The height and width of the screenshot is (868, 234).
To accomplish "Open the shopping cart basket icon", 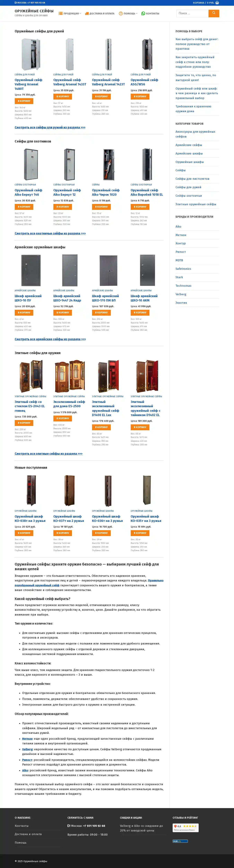I will [217, 3].
